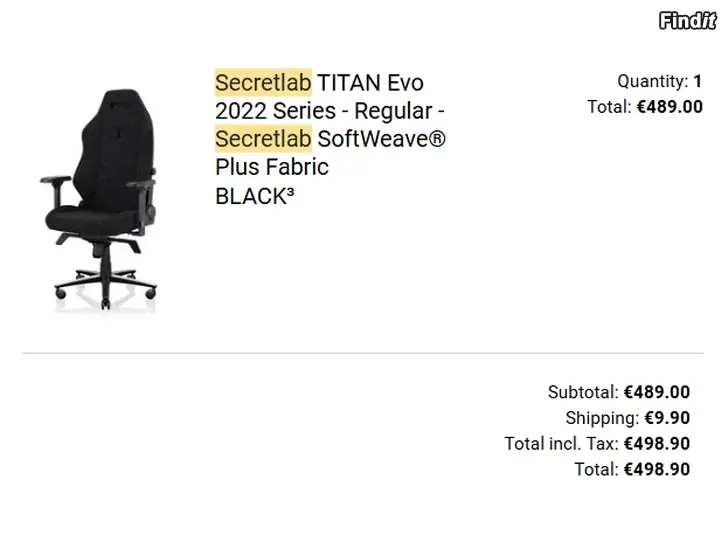The image size is (728, 546).
Task: Click the Shipping €9.90 line
Action: pyautogui.click(x=628, y=418)
